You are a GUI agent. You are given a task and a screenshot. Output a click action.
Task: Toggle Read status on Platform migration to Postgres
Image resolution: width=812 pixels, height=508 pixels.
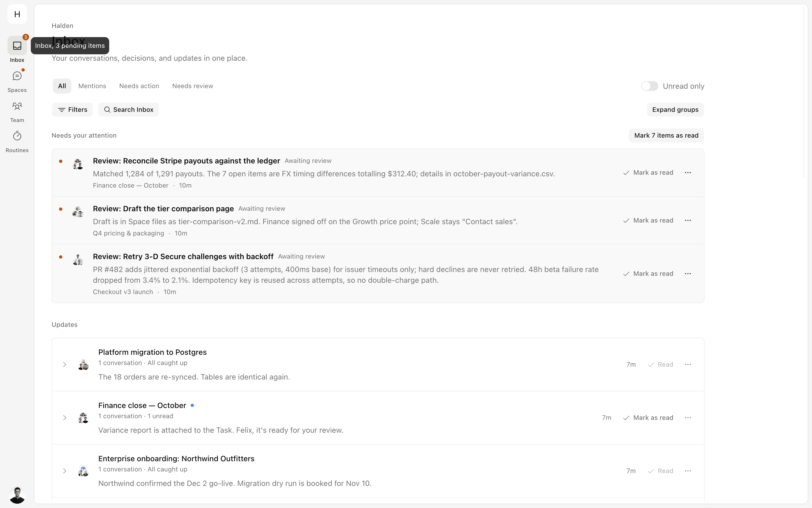pyautogui.click(x=660, y=364)
